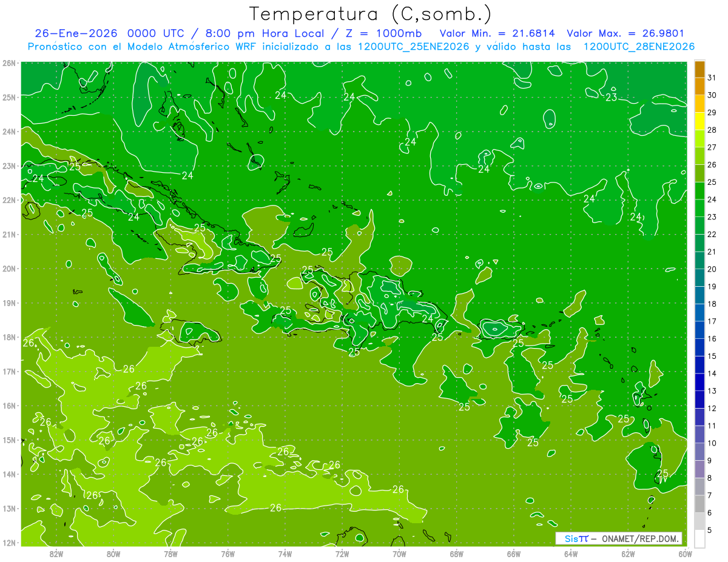Click the 66W longitude label
The height and width of the screenshot is (562, 728).
[514, 554]
